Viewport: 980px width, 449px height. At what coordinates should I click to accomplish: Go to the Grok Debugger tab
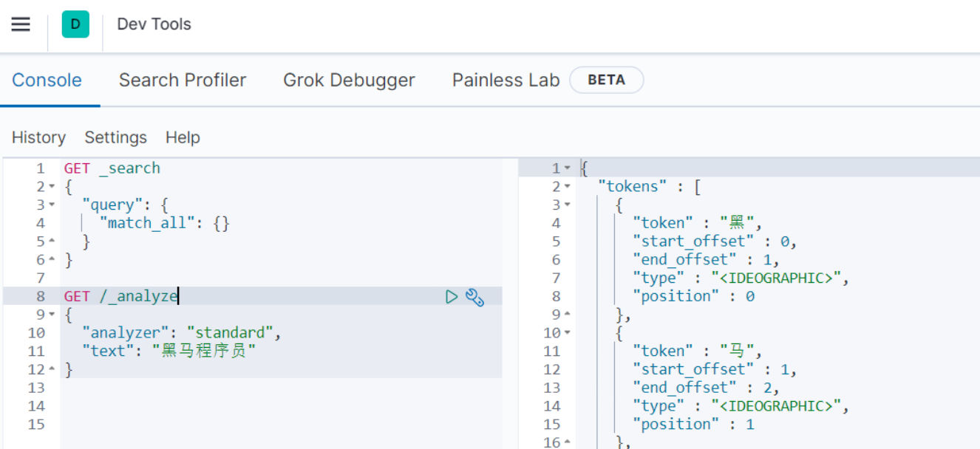coord(349,80)
